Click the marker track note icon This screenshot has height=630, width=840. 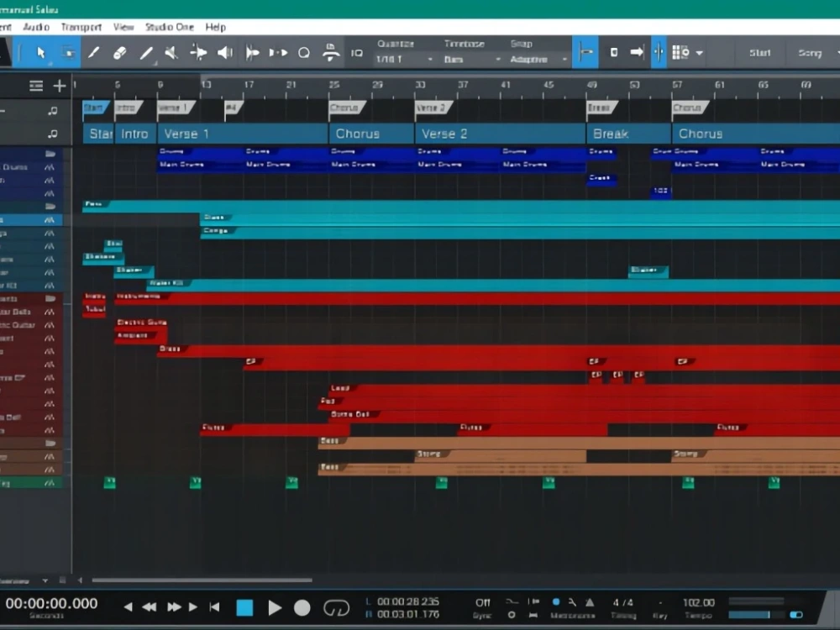click(52, 111)
